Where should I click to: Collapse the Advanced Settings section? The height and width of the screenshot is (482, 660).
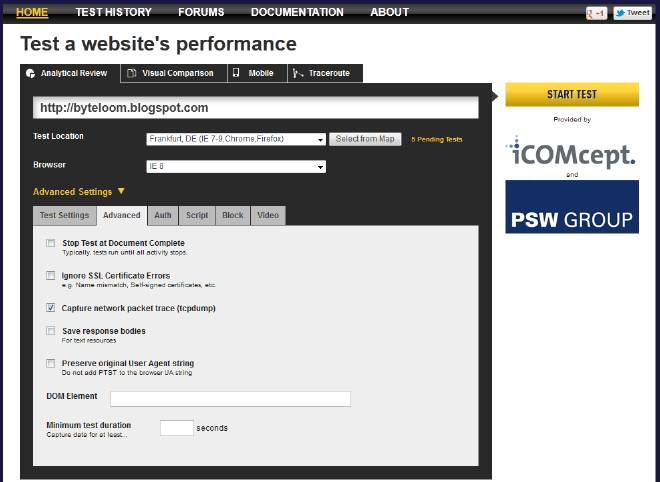[x=79, y=192]
